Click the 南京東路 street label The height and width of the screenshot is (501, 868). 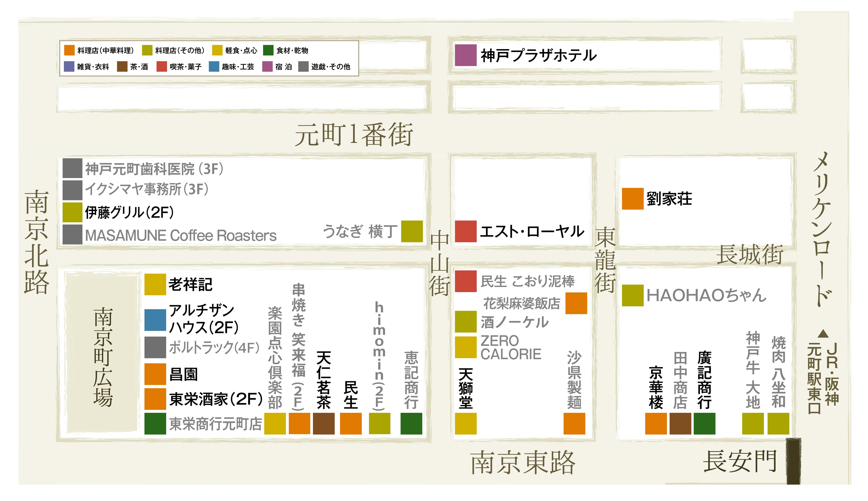[523, 463]
